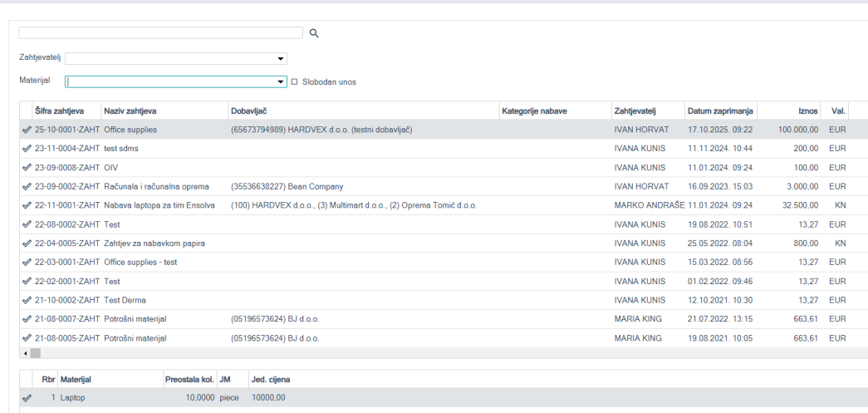Click the magnifying glass search icon
Image resolution: width=868 pixels, height=413 pixels.
(x=314, y=33)
